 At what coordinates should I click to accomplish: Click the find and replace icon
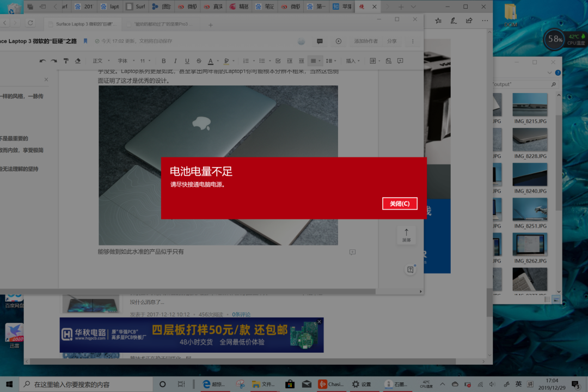[389, 61]
